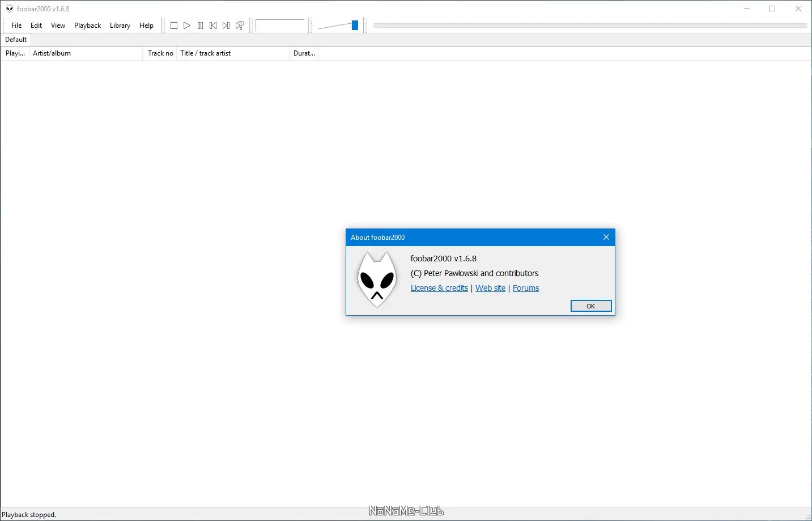812x521 pixels.
Task: Select the Default playlist tab
Action: tap(16, 40)
